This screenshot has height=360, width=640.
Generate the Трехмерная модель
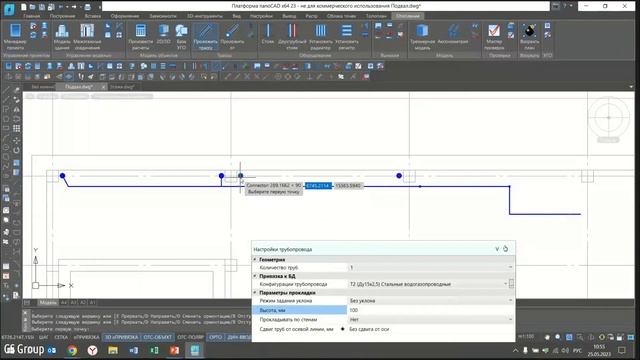coord(422,36)
